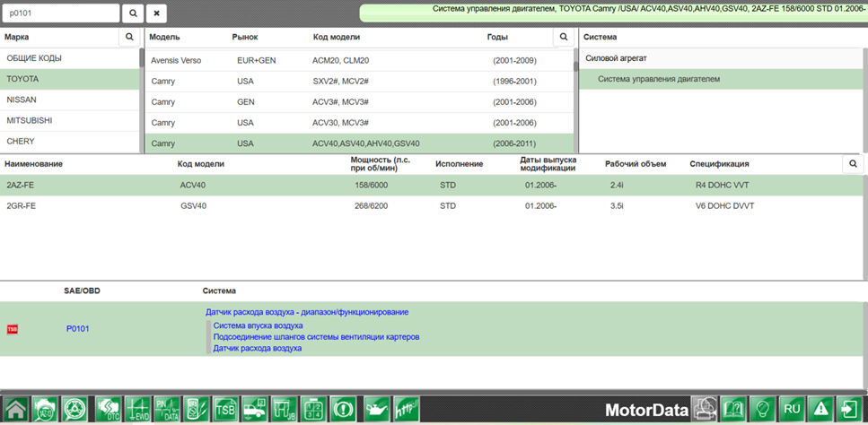Click the SAE/OBD column header
Image resolution: width=868 pixels, height=425 pixels.
click(x=82, y=291)
